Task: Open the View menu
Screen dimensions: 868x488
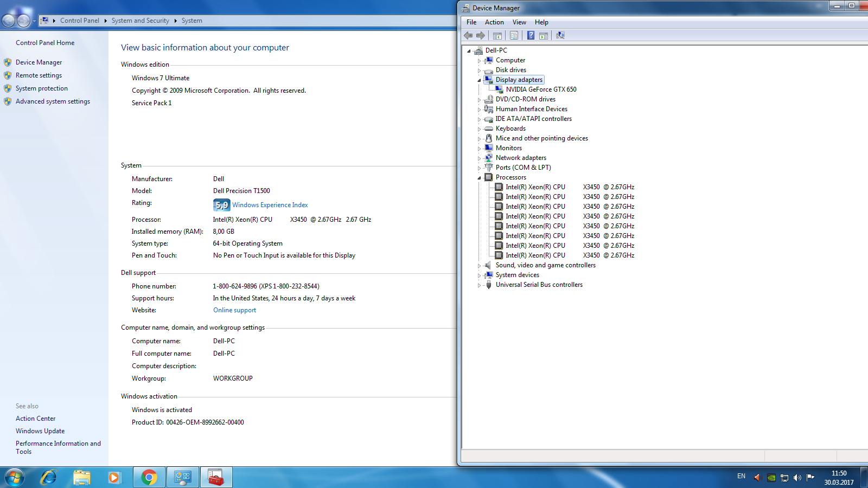Action: coord(519,22)
